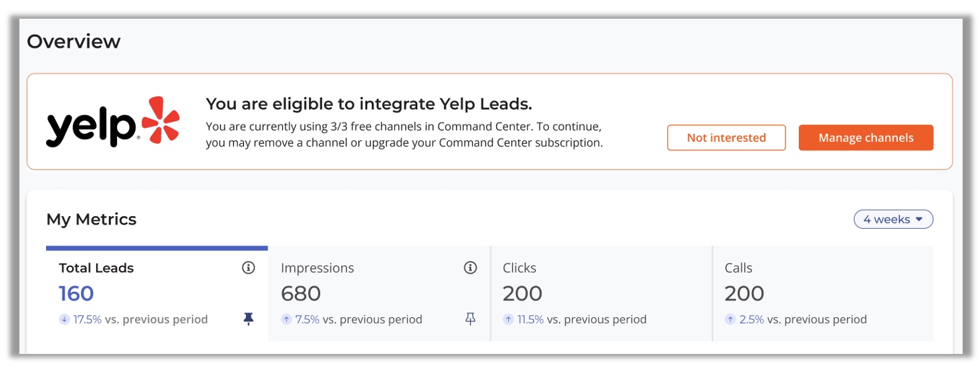
Task: Open the Impressions info icon
Action: tap(471, 268)
